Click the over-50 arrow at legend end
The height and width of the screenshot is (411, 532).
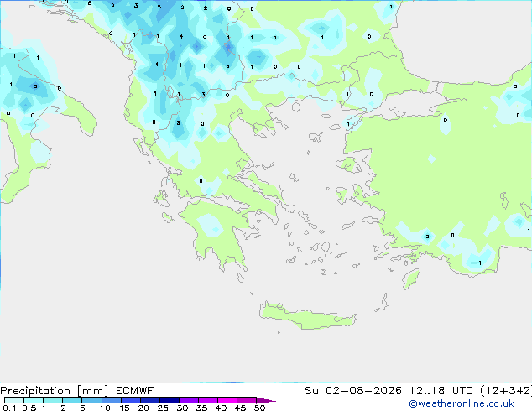coord(266,400)
